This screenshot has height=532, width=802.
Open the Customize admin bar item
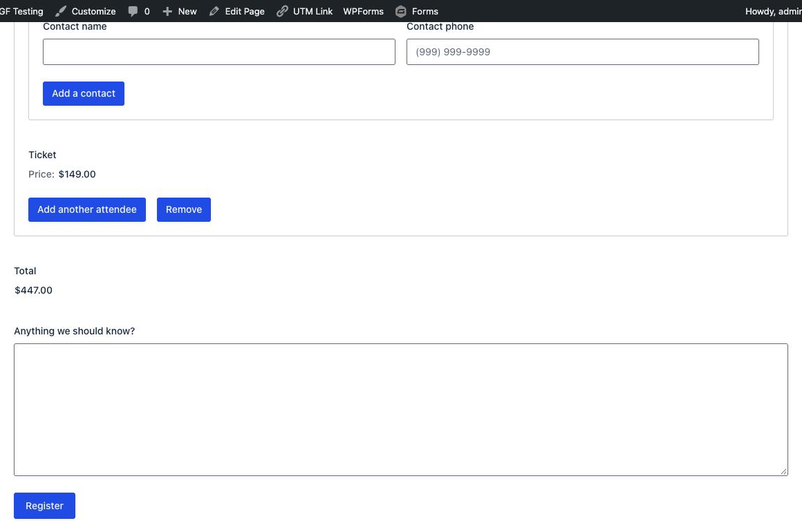(86, 11)
